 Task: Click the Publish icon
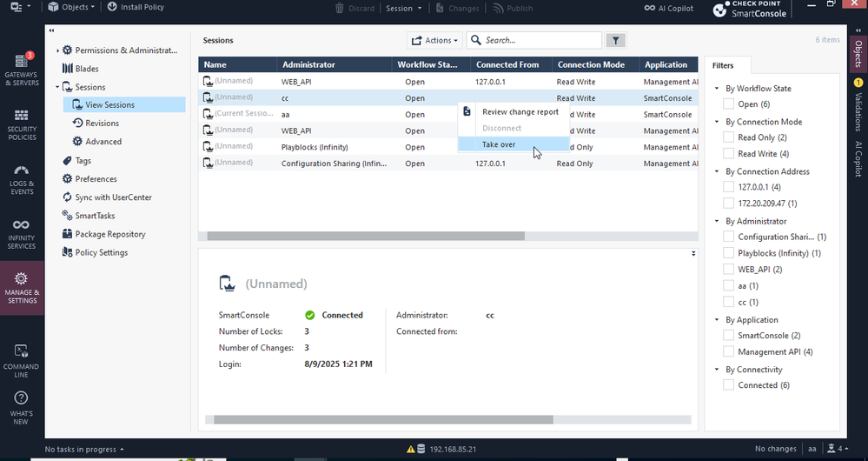498,8
